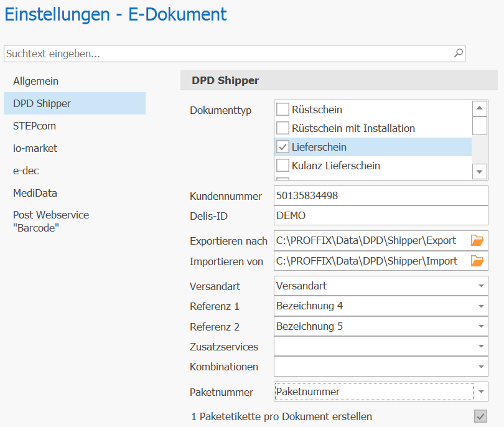Viewport: 504px width, 427px height.
Task: Open the Paketnummer dropdown arrow
Action: coord(481,392)
